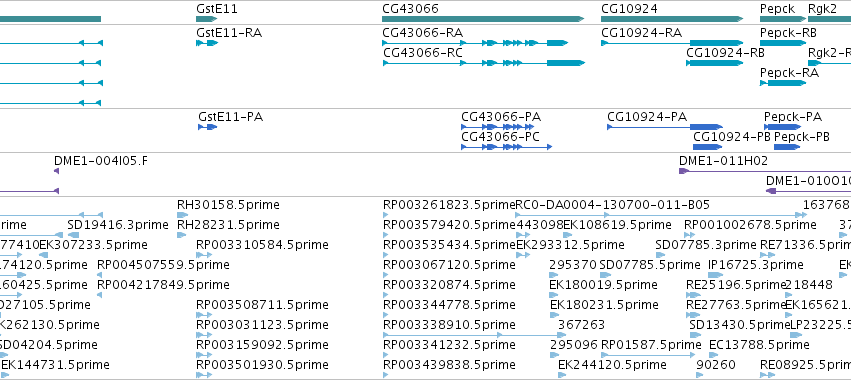
Task: Select the RP01587.5prime EST line
Action: pos(649,355)
